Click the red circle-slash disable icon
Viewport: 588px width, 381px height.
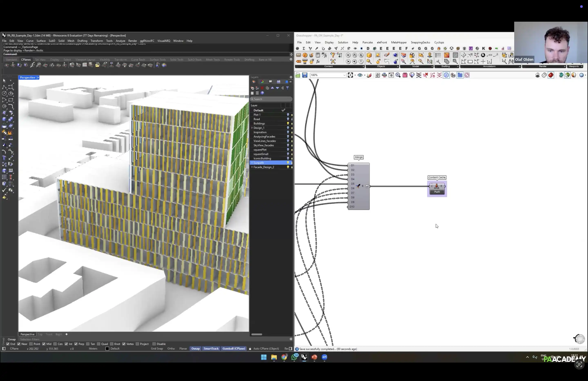click(467, 75)
